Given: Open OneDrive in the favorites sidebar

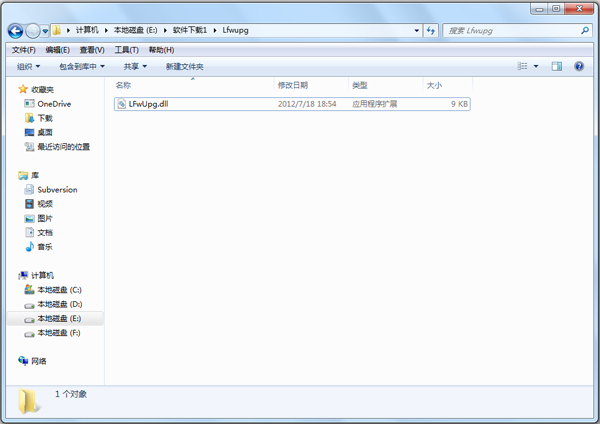Looking at the screenshot, I should coord(54,104).
